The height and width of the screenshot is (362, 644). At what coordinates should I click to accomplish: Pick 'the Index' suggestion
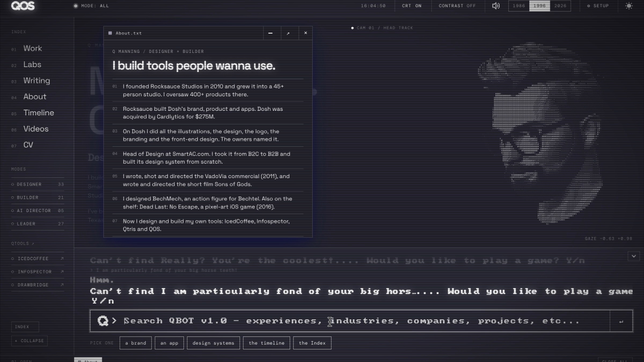click(x=312, y=343)
